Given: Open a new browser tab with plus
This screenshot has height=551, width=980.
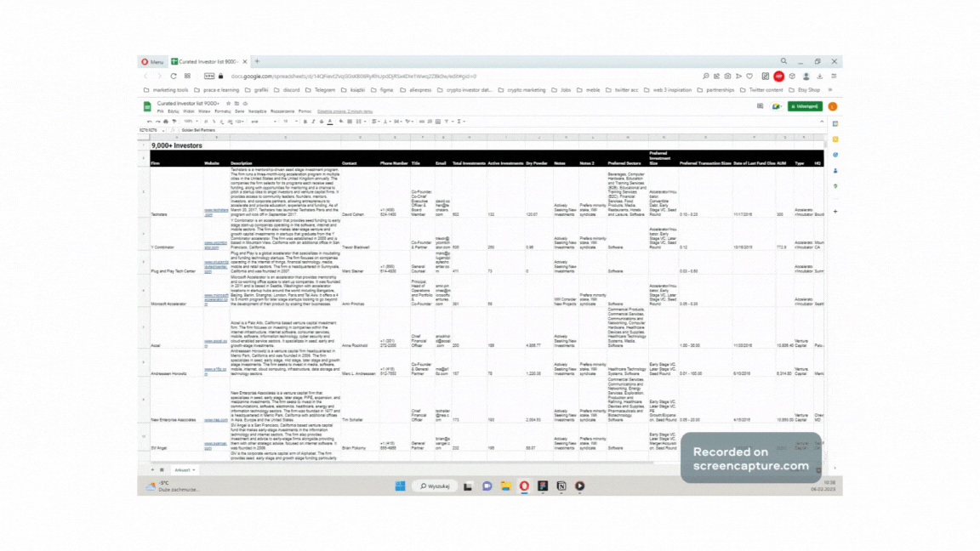Looking at the screenshot, I should [x=257, y=61].
